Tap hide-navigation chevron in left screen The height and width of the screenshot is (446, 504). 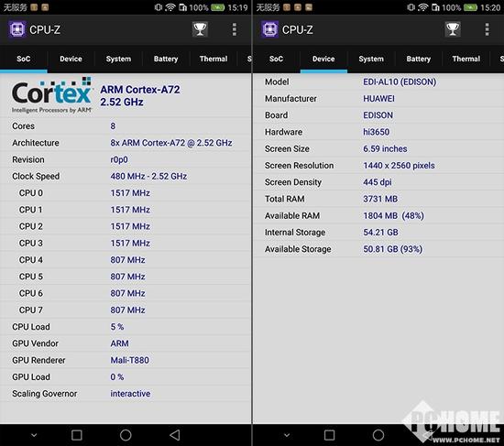coord(34,435)
